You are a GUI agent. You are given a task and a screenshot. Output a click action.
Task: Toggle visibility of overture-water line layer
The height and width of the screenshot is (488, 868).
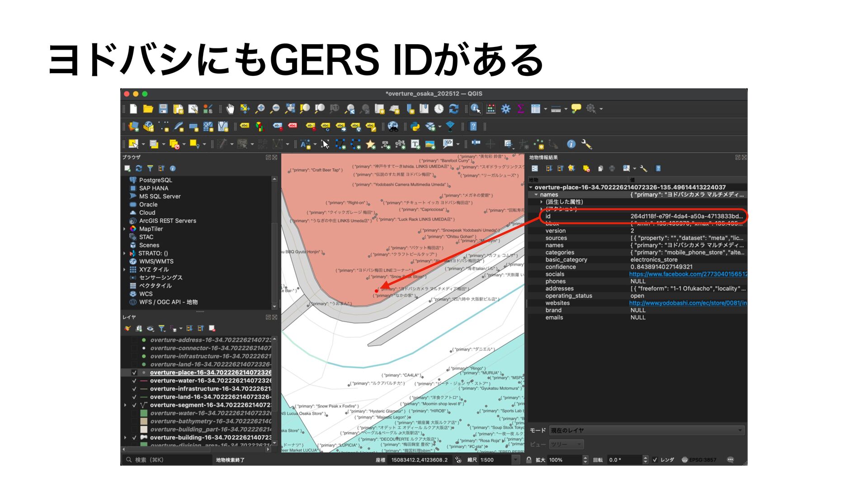(x=134, y=381)
